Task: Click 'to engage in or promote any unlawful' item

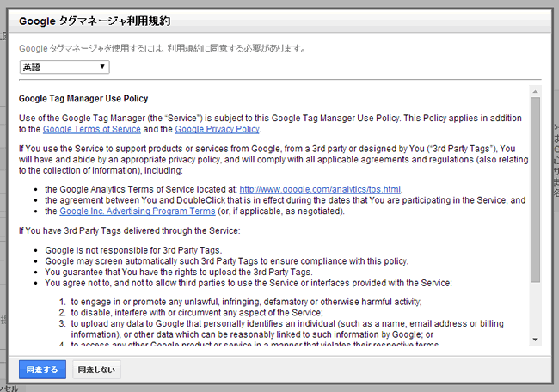Action: click(246, 302)
